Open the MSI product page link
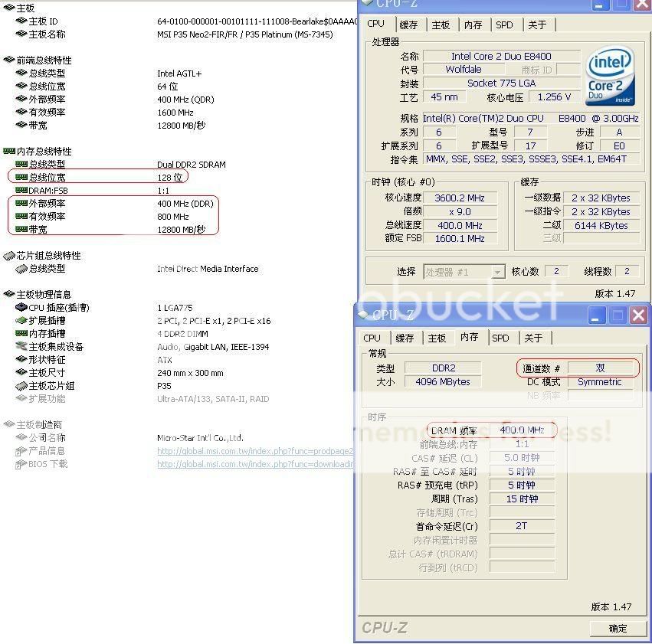652x644 pixels. 255,451
